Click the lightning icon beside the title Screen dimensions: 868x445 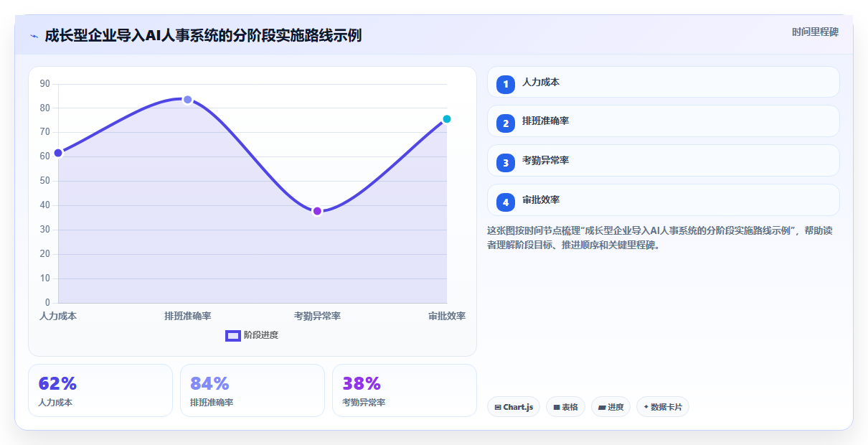click(34, 35)
